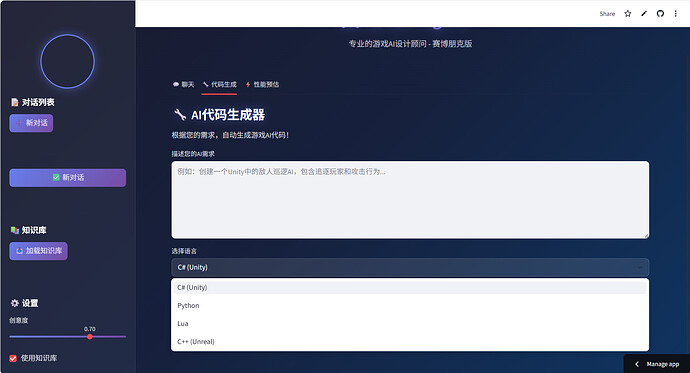Choose Python from the language list

point(410,306)
